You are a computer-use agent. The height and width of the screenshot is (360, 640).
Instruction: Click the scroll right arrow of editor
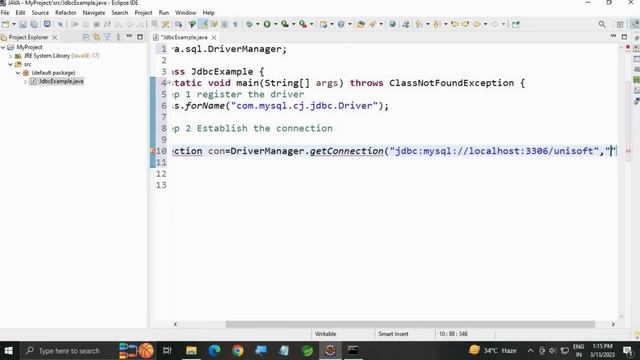click(613, 324)
